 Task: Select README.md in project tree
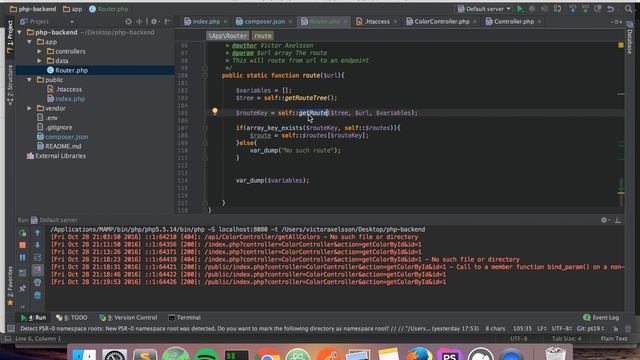63,146
